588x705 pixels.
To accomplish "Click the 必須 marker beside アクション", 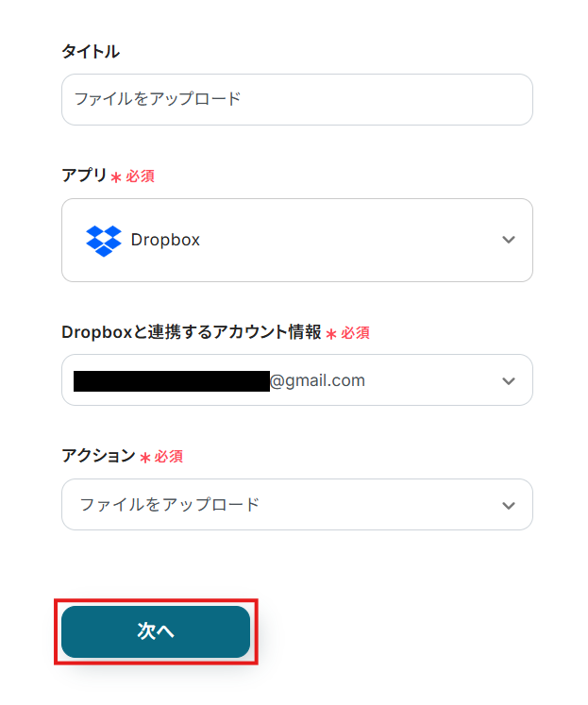I will click(169, 457).
